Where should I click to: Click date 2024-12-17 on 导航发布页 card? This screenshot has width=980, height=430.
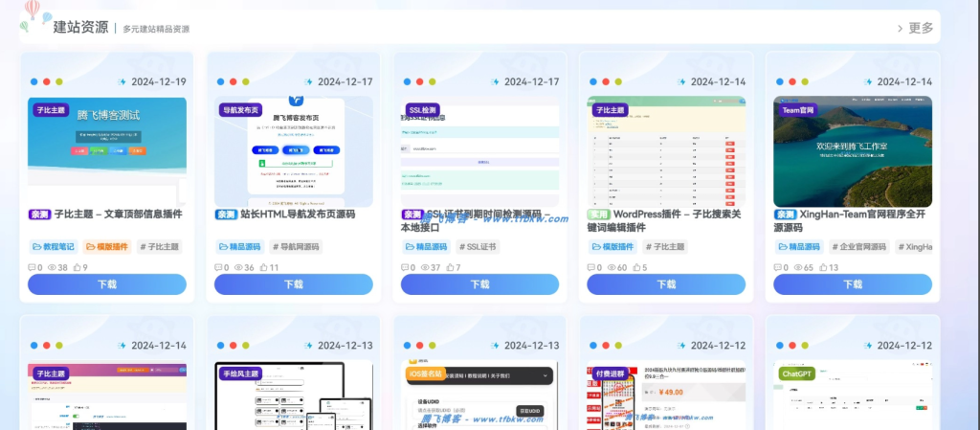[x=345, y=81]
